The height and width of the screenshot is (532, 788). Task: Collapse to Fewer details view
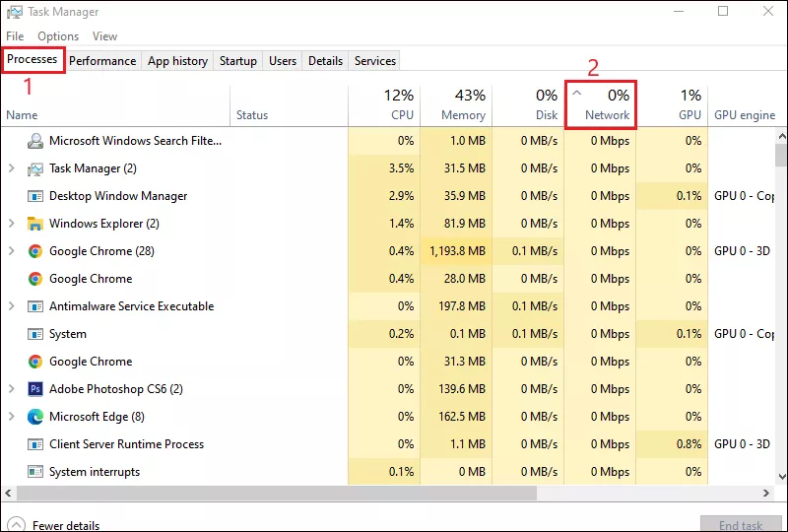coord(53,525)
